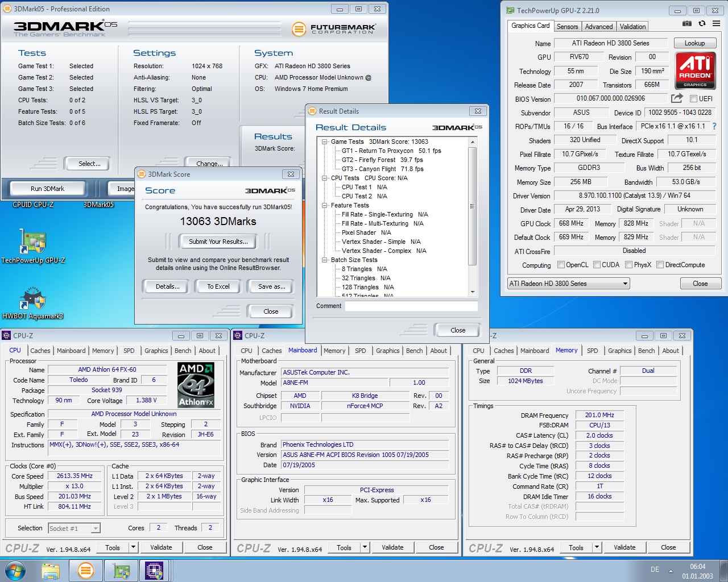Click the BIOS version share/export icon
The width and height of the screenshot is (728, 582).
677,98
